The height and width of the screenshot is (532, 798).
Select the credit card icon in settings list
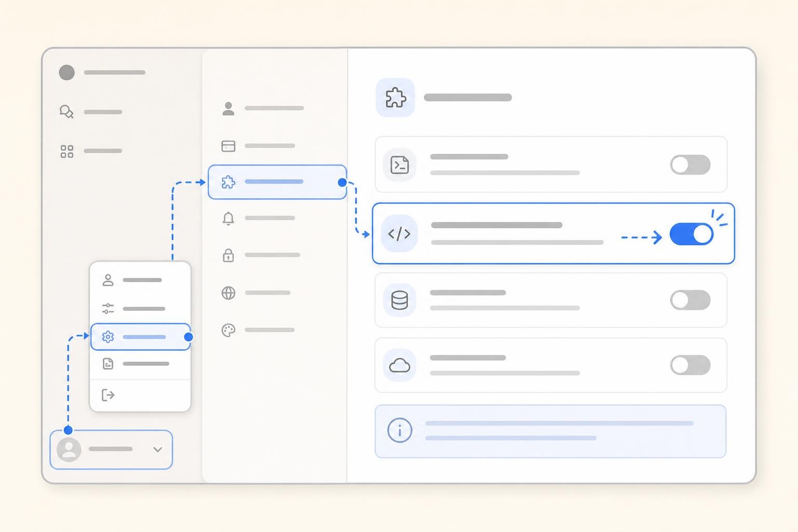pyautogui.click(x=228, y=146)
